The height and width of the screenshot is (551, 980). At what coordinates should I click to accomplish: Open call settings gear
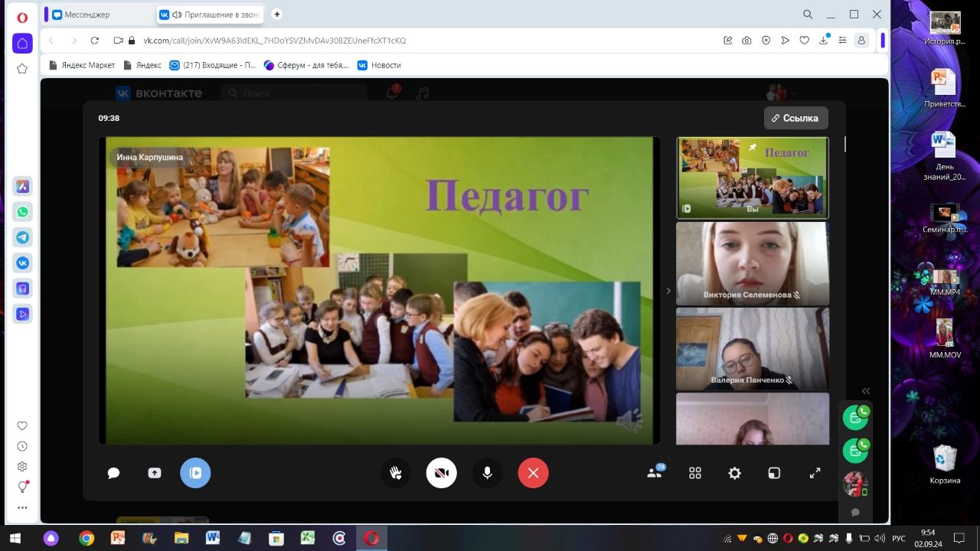point(735,473)
